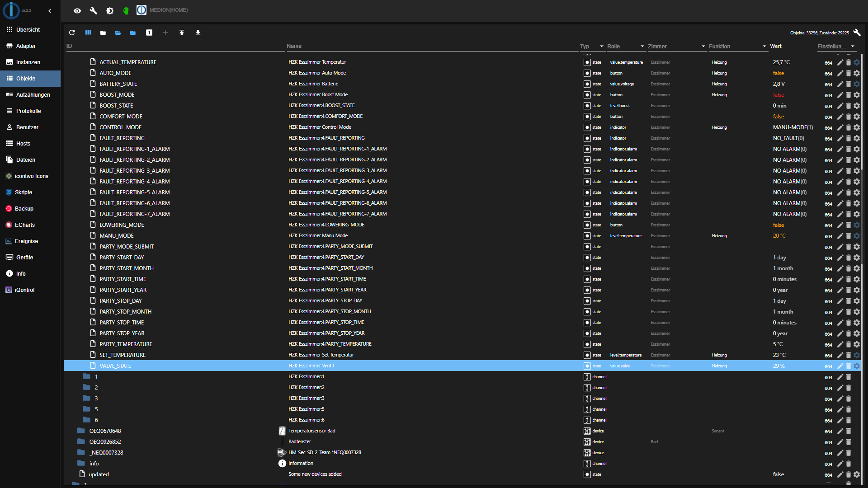
Task: Expand folder 1 HZK Esszimmer:1
Action: click(x=86, y=376)
